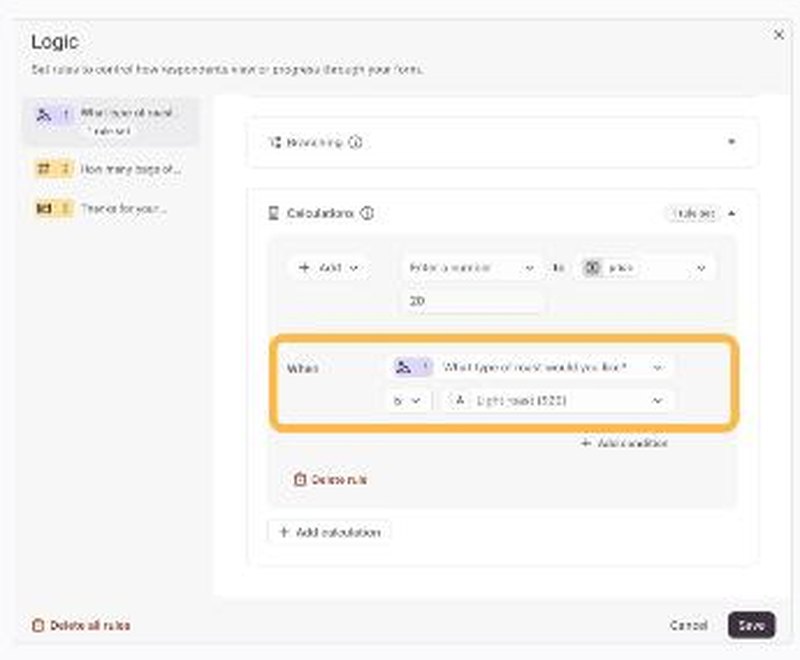Image resolution: width=800 pixels, height=660 pixels.
Task: Open the 'Enter a number' dropdown
Action: pos(472,268)
